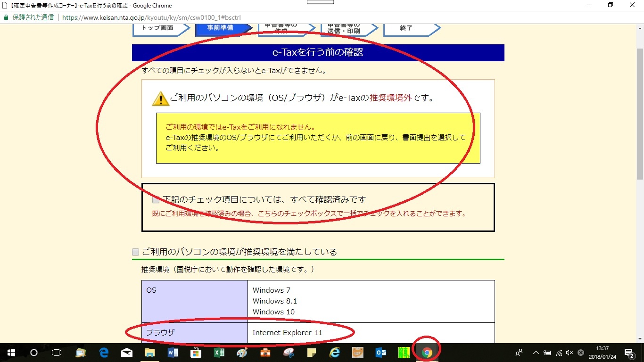Click 推奨環境（国税庁において動作を確認した環境です。） text

point(228,270)
